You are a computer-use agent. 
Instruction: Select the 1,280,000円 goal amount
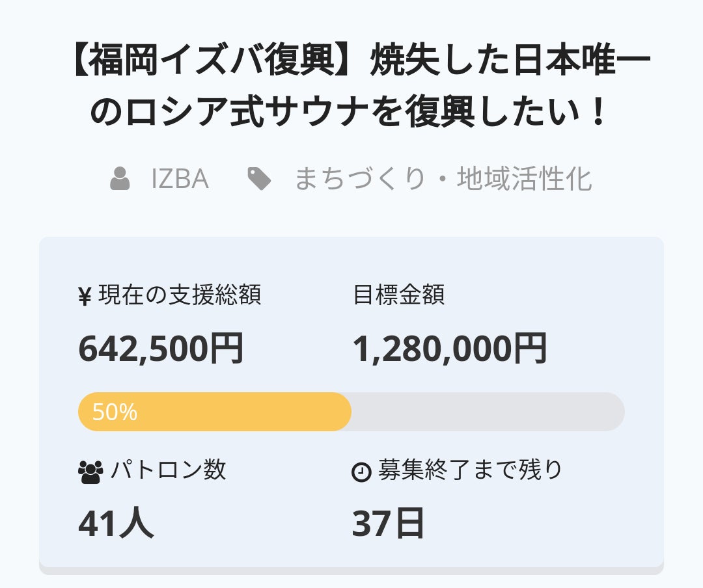(449, 349)
